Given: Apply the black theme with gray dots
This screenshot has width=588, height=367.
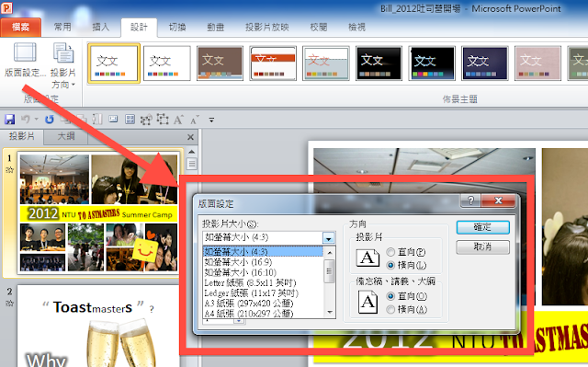Looking at the screenshot, I should pos(379,63).
